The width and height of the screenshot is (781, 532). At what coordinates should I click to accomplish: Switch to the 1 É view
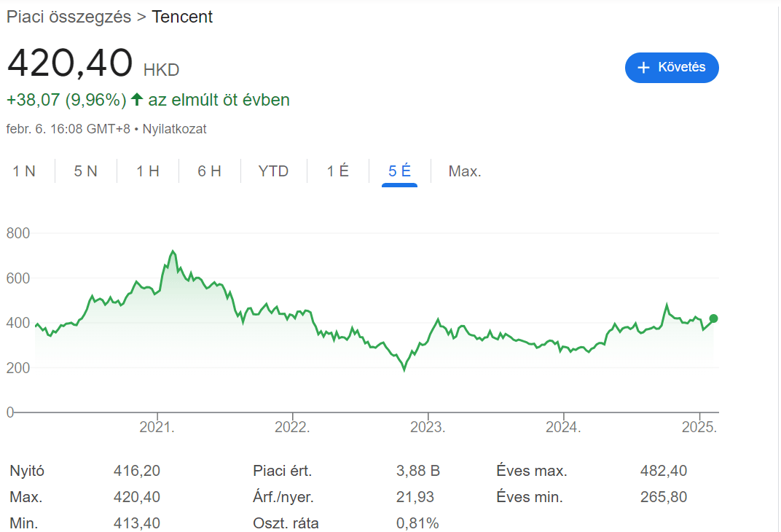(x=337, y=171)
